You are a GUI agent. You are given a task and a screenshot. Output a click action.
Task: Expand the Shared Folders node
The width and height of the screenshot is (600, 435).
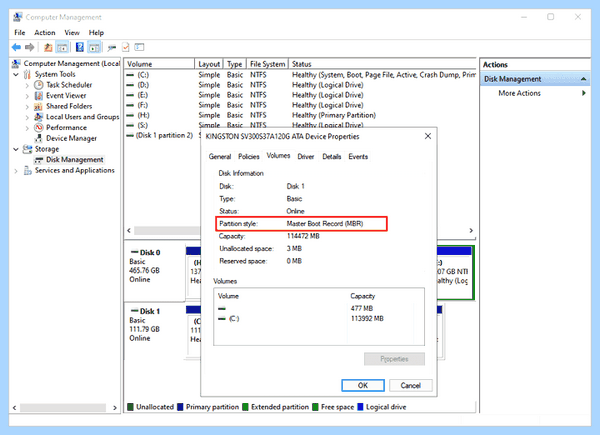coord(27,107)
